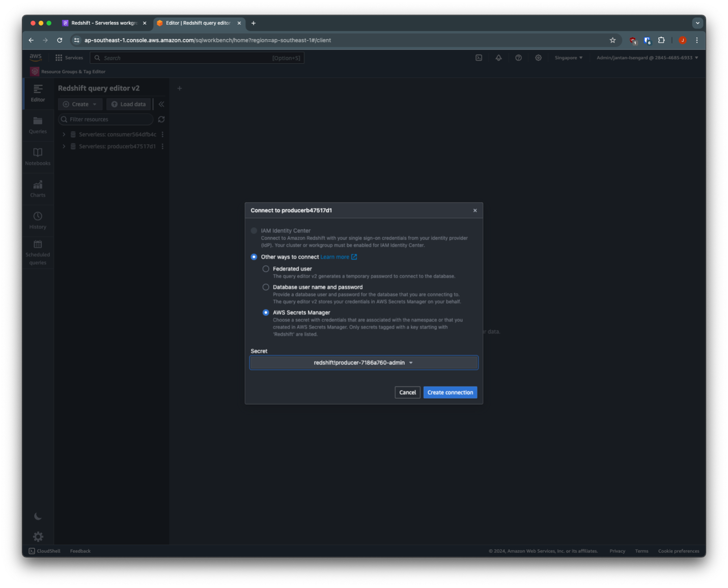Open the Learn more link
728x588 pixels.
(339, 257)
